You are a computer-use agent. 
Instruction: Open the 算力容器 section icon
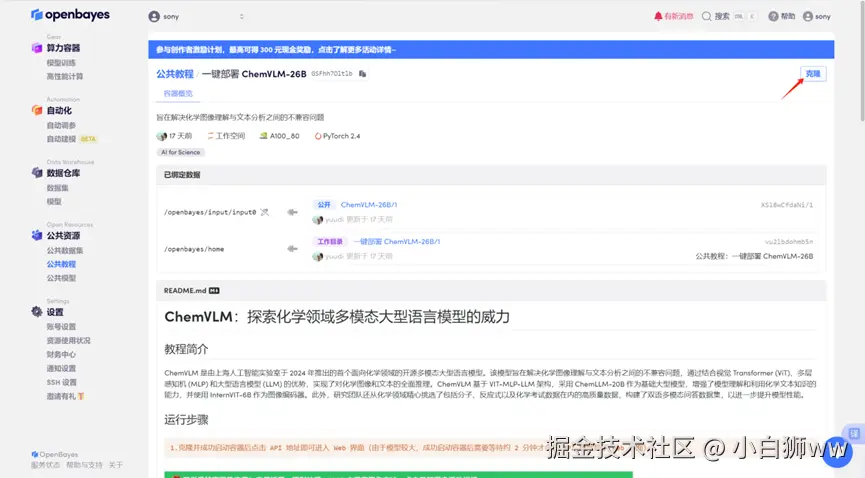[37, 48]
